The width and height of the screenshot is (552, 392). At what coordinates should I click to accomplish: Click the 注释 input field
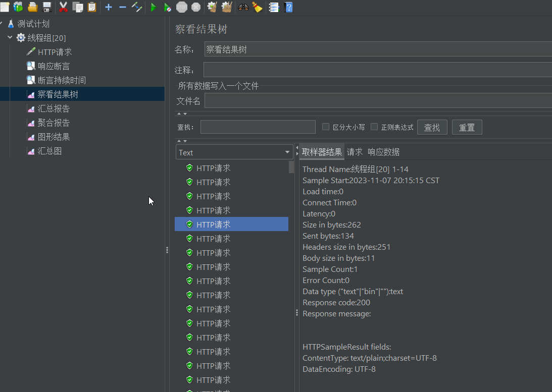377,70
